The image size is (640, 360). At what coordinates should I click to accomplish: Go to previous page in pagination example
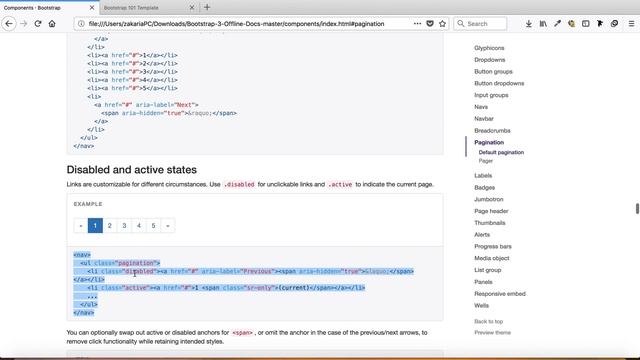80,225
